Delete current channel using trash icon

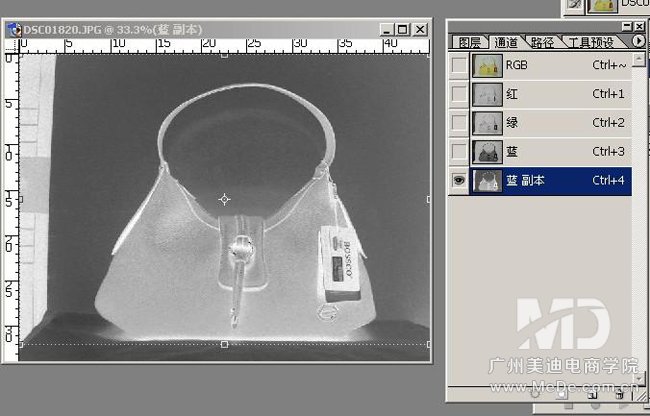tap(619, 394)
